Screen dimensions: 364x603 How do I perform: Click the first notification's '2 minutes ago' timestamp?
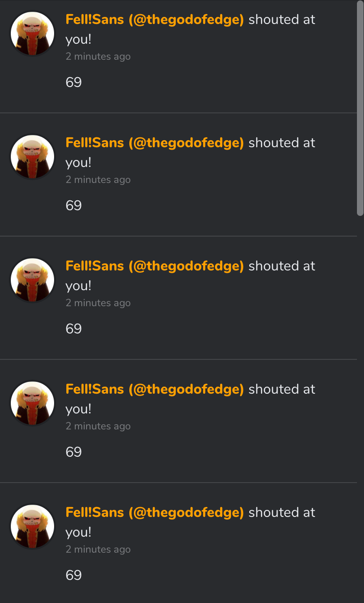click(98, 56)
